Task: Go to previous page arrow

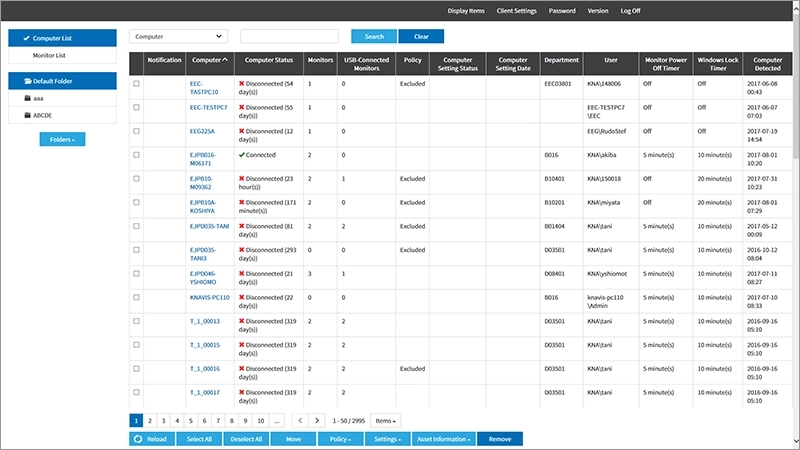Action: (x=301, y=420)
